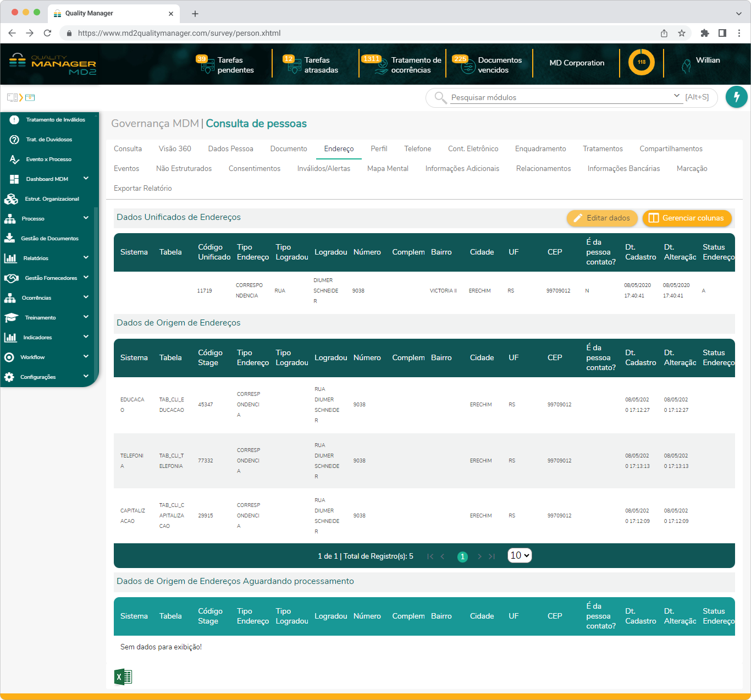Switch to the Telefone tab

tap(417, 149)
